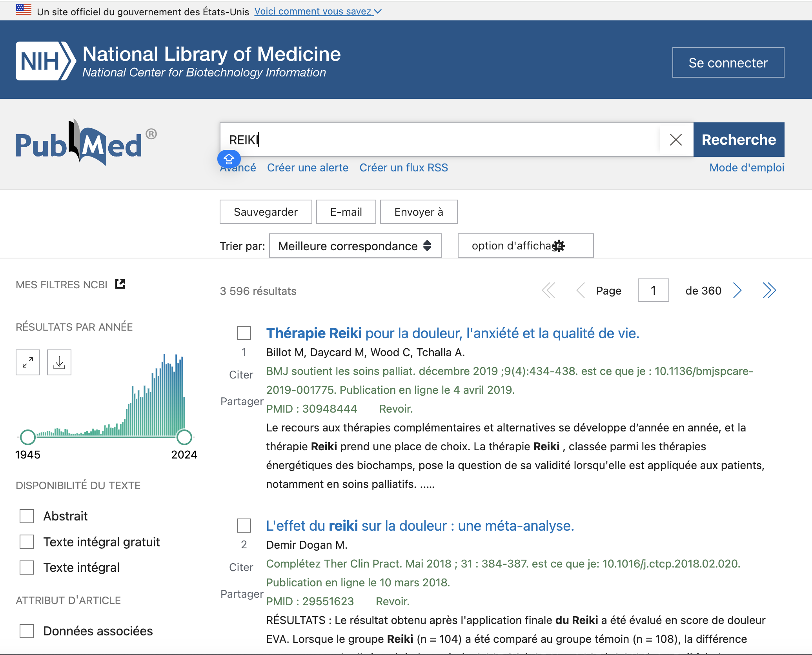Download the results-by-year chart data
Image resolution: width=812 pixels, height=655 pixels.
click(59, 362)
